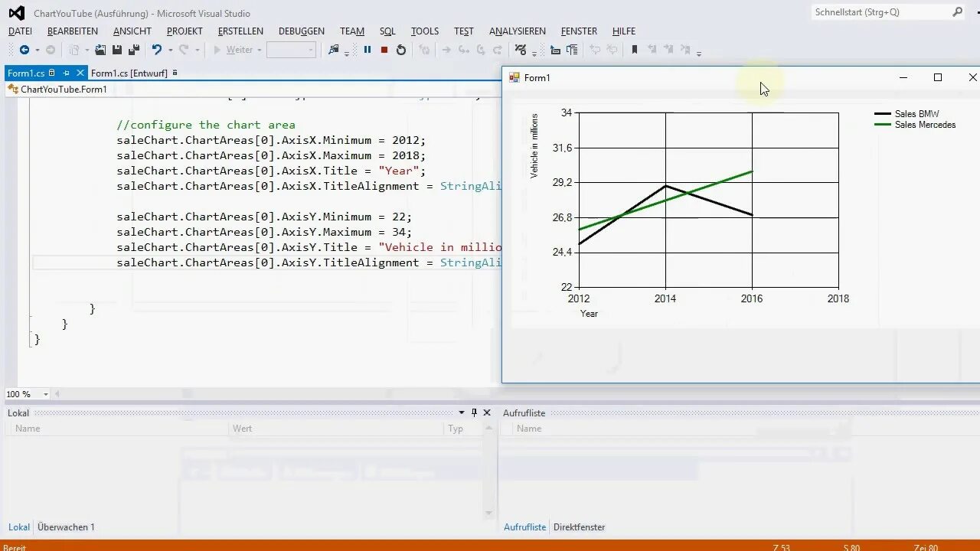Open the empty toolbar combo box

coord(291,50)
